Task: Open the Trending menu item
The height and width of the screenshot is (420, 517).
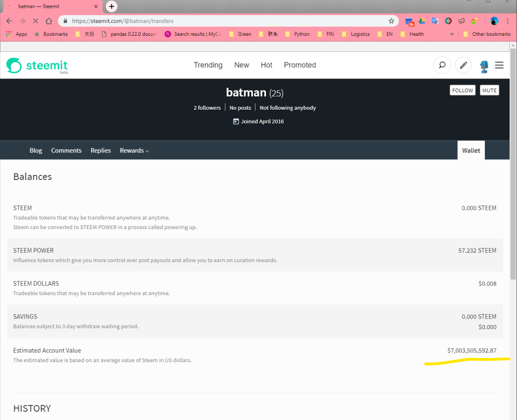Action: click(208, 65)
